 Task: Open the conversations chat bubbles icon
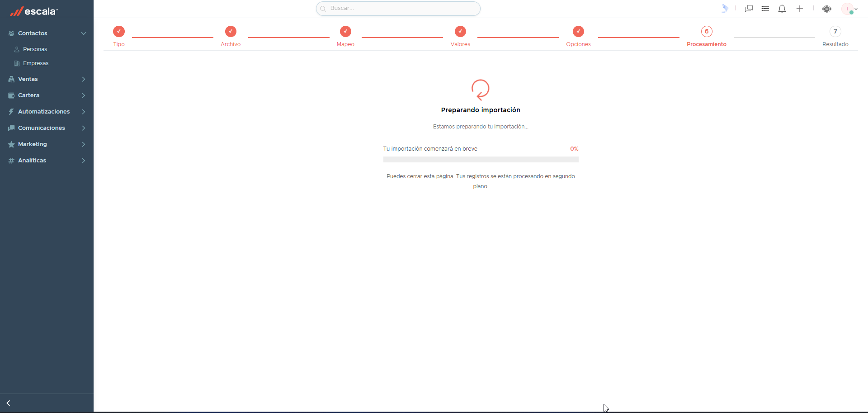[x=749, y=9]
